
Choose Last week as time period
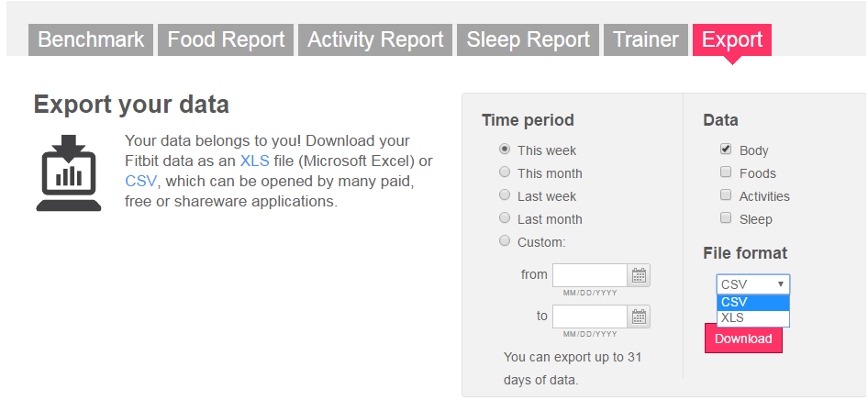click(x=505, y=194)
